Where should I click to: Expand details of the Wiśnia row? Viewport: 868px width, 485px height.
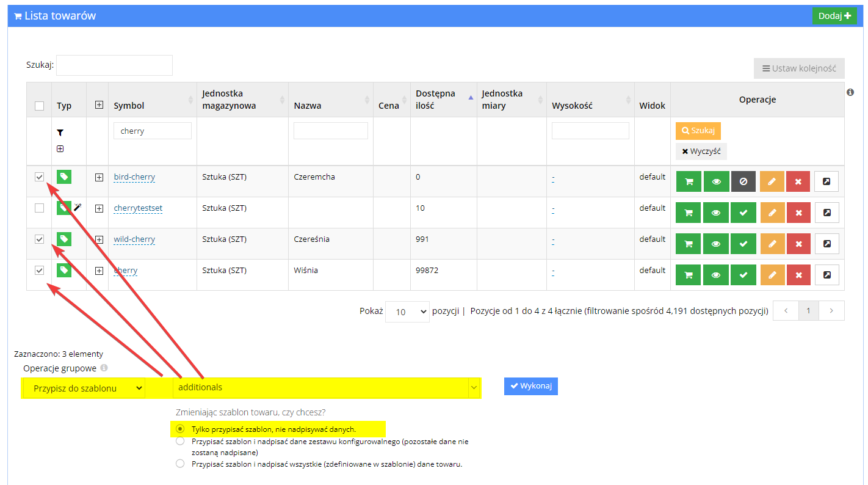click(x=99, y=271)
